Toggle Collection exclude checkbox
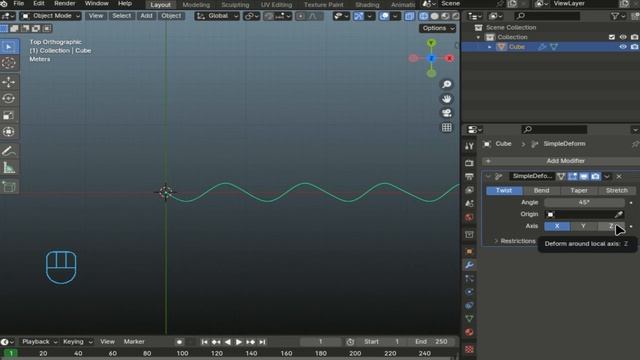Image resolution: width=640 pixels, height=360 pixels. click(x=611, y=37)
